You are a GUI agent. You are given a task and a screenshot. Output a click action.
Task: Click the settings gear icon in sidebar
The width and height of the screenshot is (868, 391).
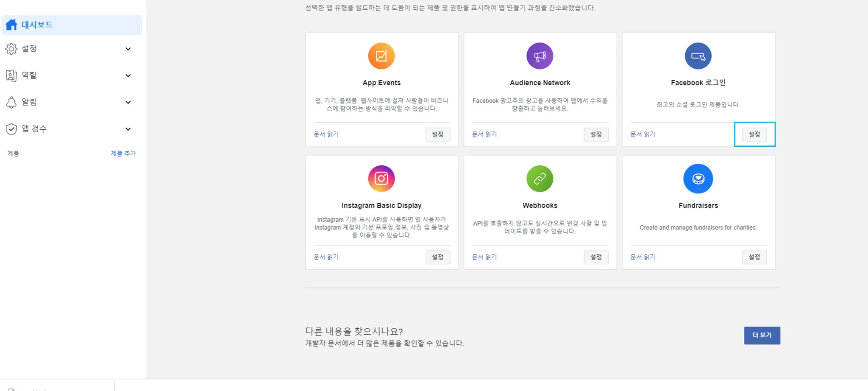tap(11, 49)
